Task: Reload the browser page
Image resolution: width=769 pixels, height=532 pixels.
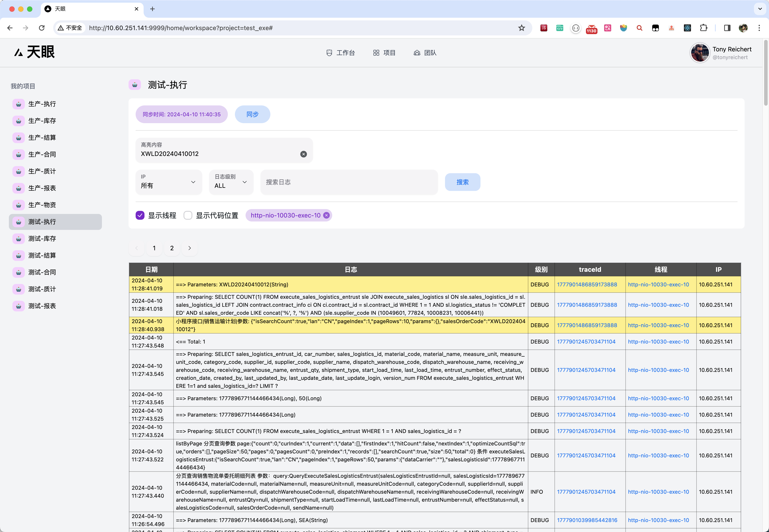Action: 42,28
